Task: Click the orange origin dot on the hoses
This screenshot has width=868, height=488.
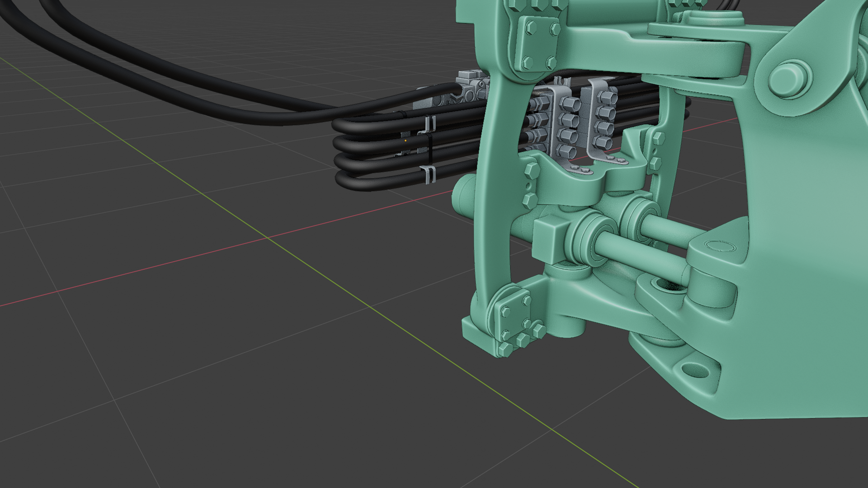Action: (406, 141)
